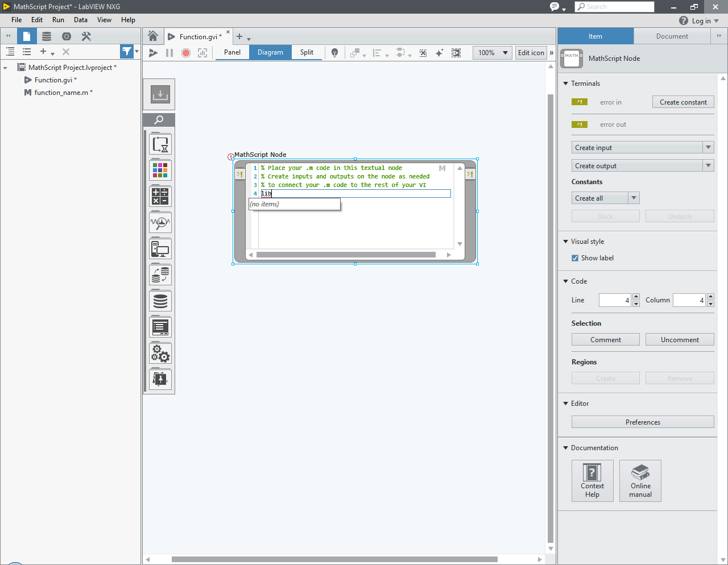Open the Help menu
The image size is (728, 565).
(x=128, y=20)
